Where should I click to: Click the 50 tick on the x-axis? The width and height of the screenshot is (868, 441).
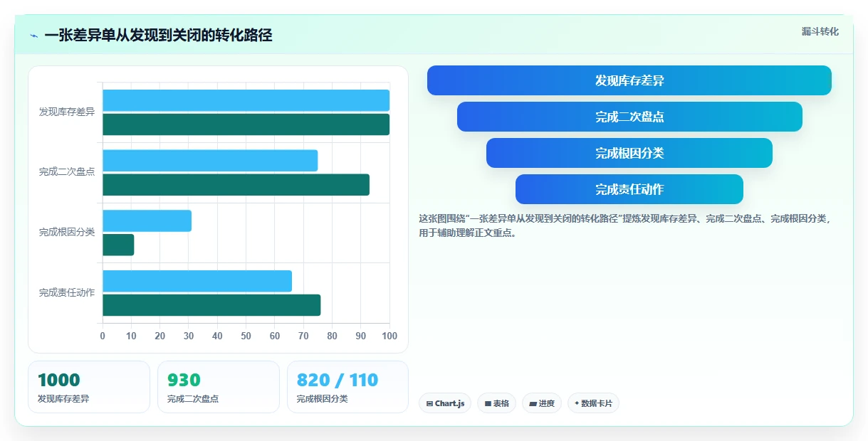[246, 336]
